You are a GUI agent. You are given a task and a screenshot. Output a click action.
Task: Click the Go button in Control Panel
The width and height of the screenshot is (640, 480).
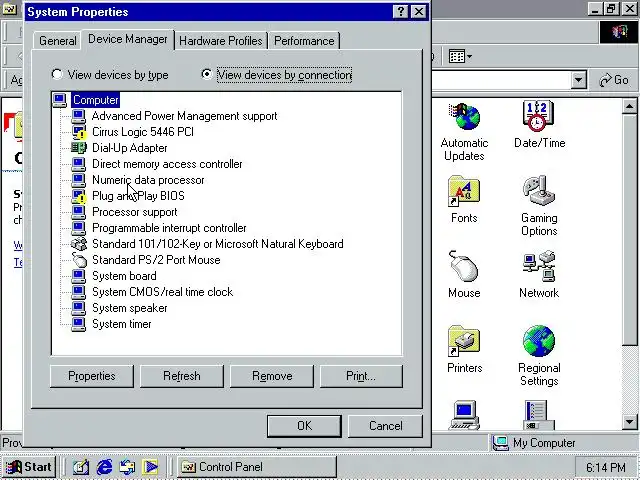point(614,80)
